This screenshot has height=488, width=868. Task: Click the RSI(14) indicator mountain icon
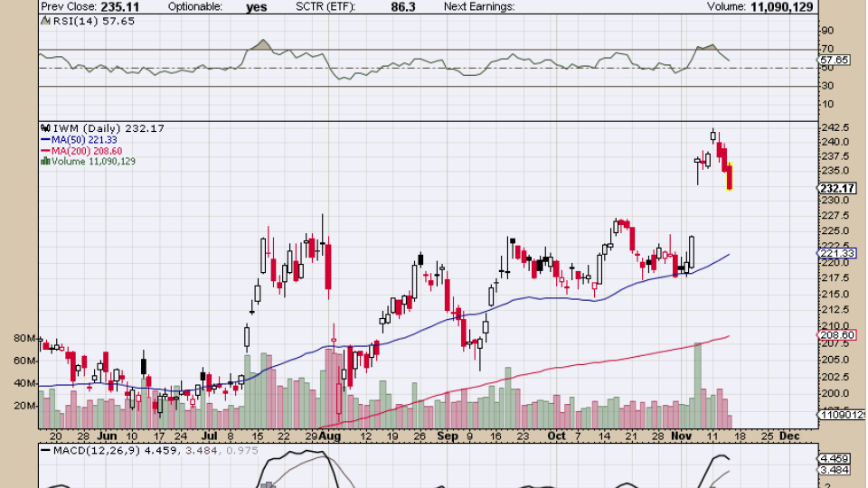(x=46, y=20)
